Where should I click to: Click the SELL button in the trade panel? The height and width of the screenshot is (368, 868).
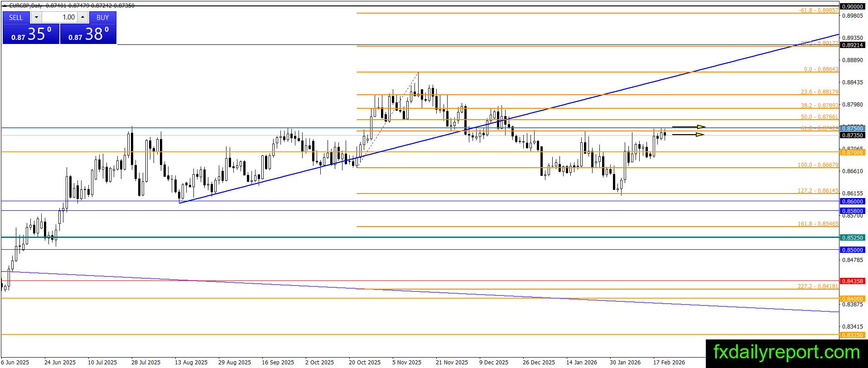click(x=16, y=17)
